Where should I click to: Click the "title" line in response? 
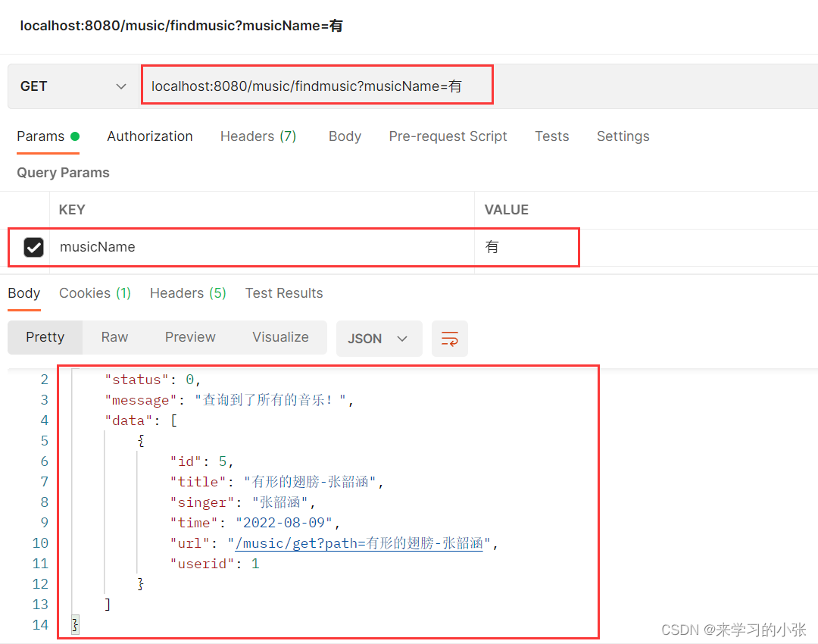click(276, 482)
